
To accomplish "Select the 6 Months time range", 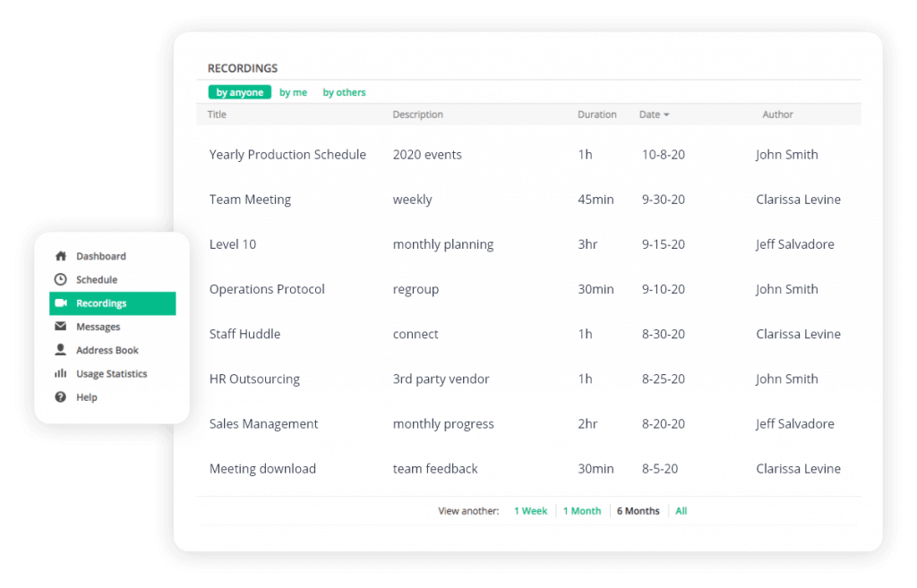I will coord(638,510).
